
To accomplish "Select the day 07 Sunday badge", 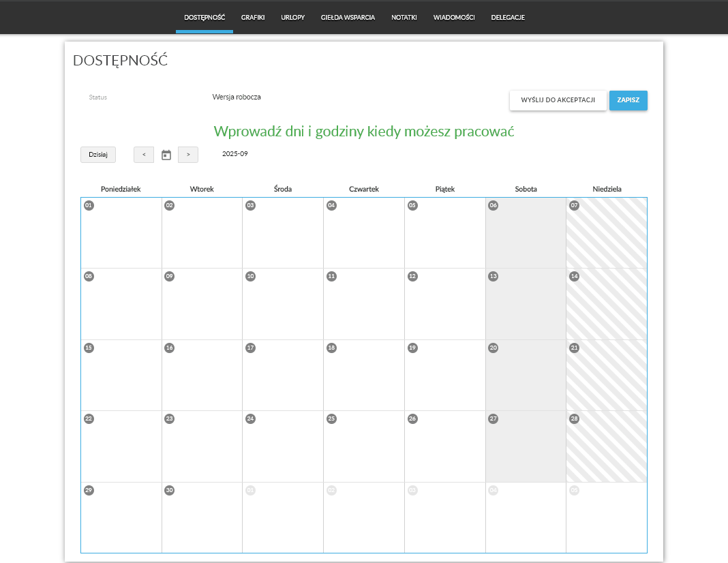I will (x=575, y=205).
